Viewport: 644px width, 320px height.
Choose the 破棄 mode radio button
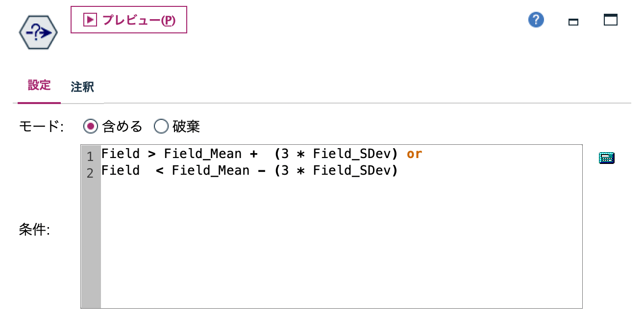[x=161, y=127]
